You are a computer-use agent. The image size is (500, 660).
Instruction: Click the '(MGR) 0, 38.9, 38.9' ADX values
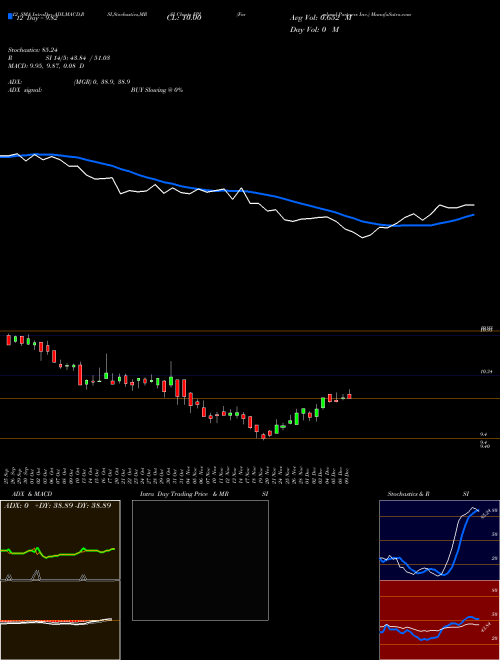coord(101,82)
